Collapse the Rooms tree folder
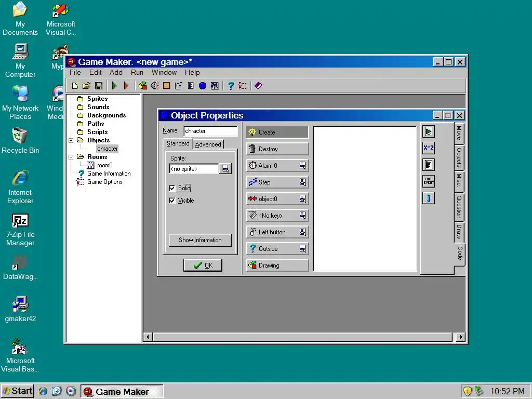This screenshot has width=532, height=399. point(71,157)
